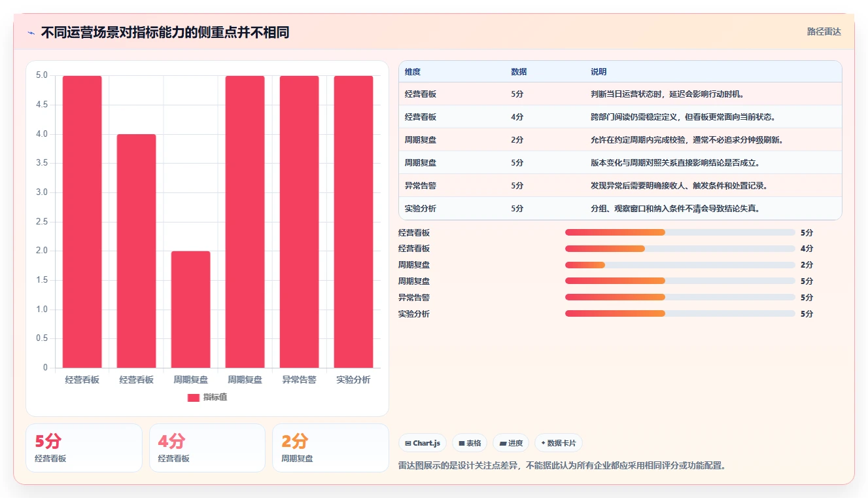Click the 异常告警 progress bar
Viewport: 868px width, 498px height.
pos(680,298)
